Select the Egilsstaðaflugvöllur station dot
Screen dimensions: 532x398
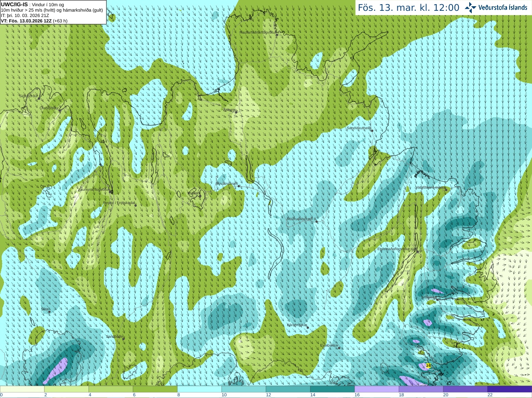pyautogui.click(x=418, y=251)
